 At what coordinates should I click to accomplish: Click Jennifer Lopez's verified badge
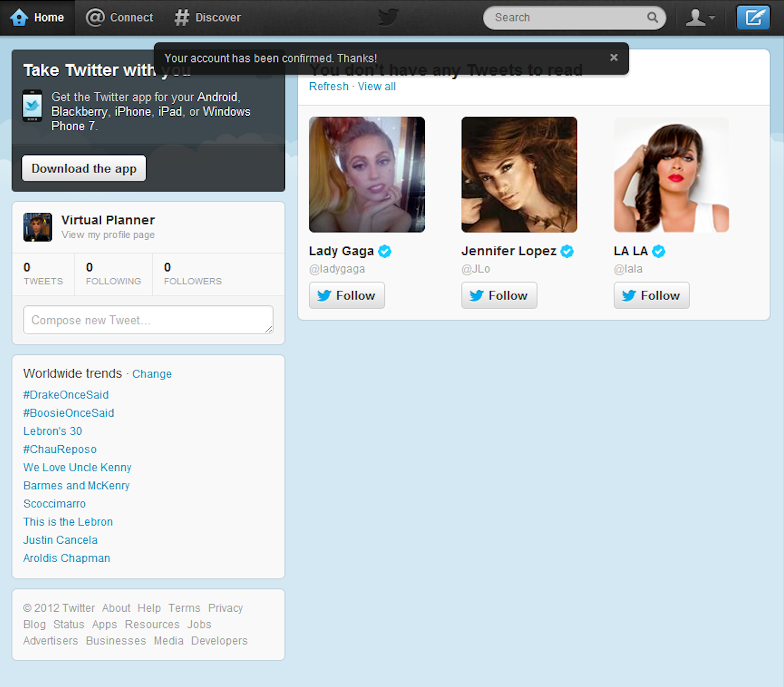(x=567, y=251)
